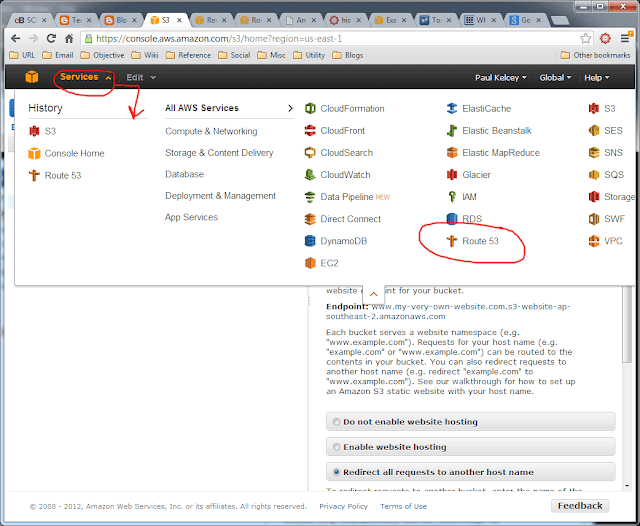Click the properties panel scrollbar
Screen dimensions: 640x526
(x=627, y=324)
